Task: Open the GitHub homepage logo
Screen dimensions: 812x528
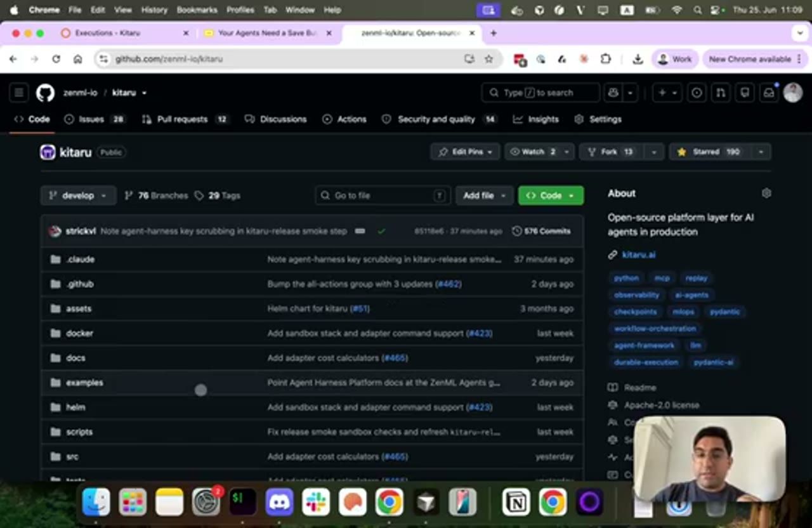Action: click(x=45, y=93)
